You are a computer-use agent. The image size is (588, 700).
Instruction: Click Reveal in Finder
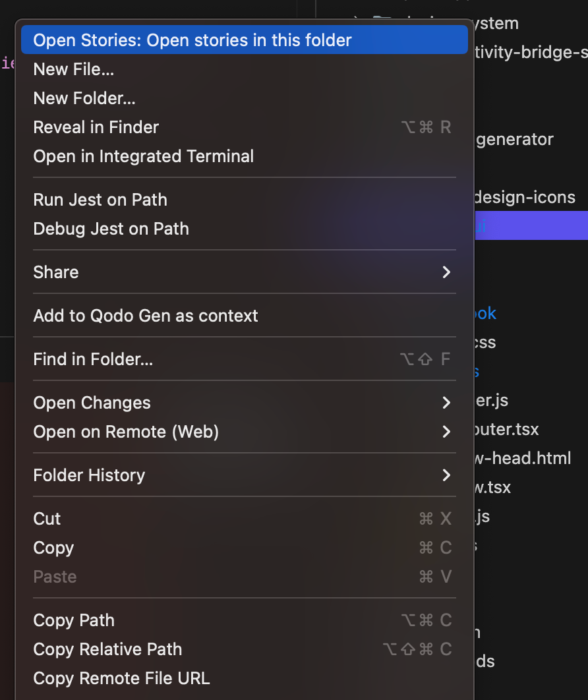[244, 127]
